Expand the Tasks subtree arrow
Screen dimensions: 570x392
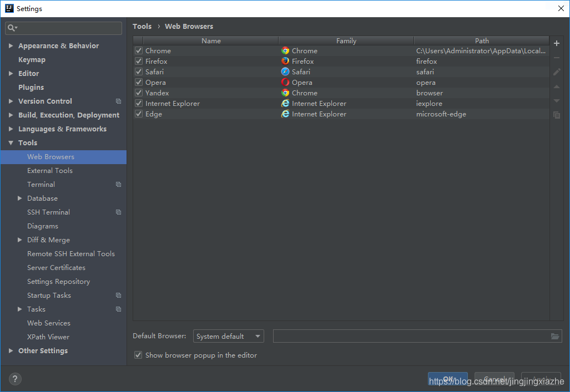19,309
